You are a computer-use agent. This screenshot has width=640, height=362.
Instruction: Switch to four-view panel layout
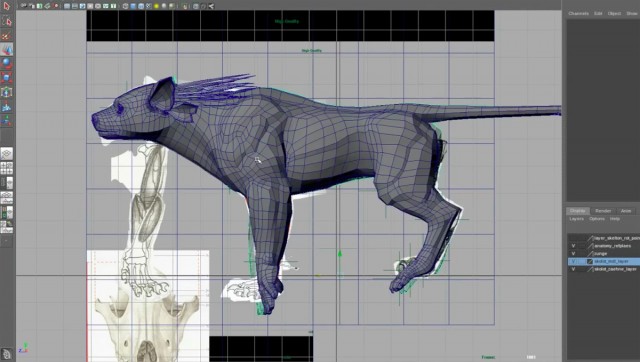click(x=7, y=168)
